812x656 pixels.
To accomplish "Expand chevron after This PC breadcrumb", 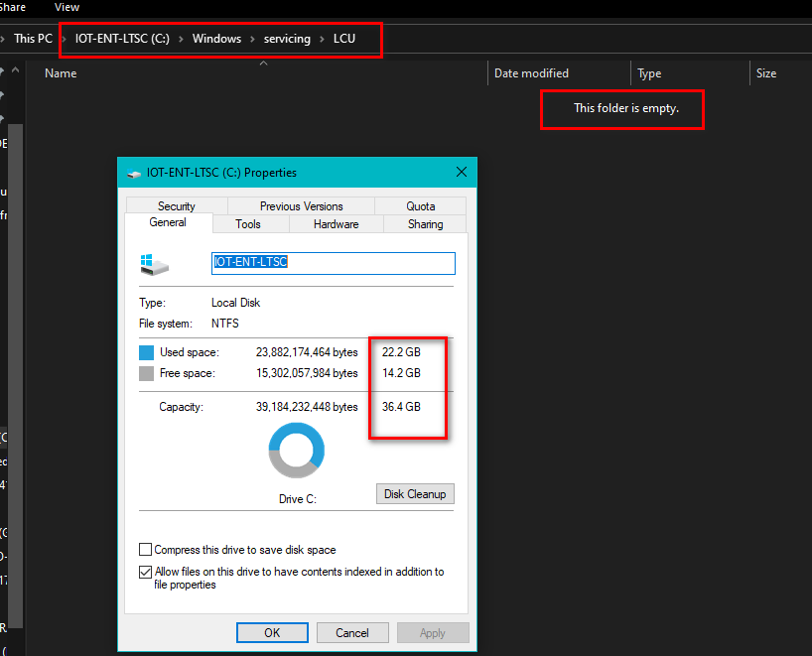I will (x=64, y=39).
